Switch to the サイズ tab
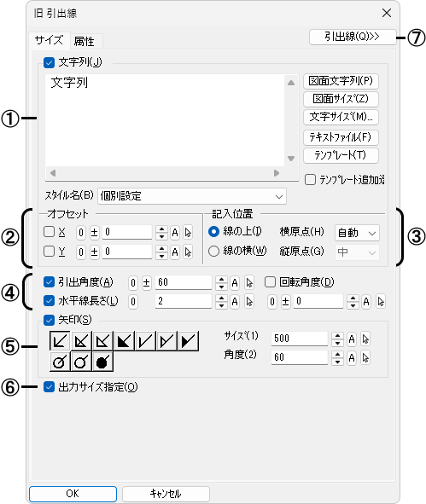The image size is (426, 504). click(49, 40)
